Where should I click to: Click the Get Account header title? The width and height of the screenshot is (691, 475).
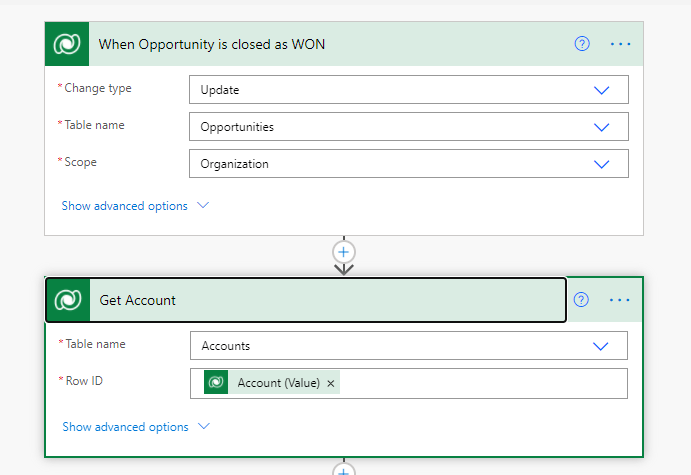click(x=138, y=300)
